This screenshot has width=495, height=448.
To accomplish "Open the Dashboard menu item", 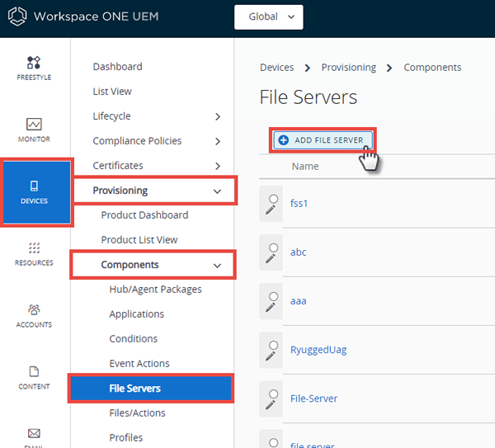I will (117, 67).
